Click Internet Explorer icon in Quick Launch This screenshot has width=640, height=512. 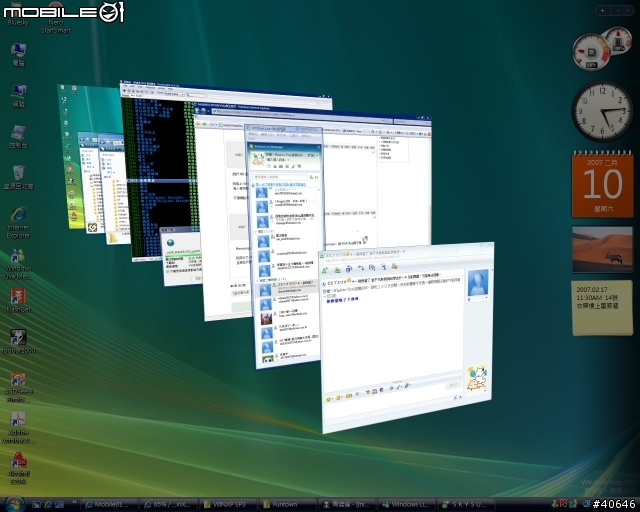(48, 505)
